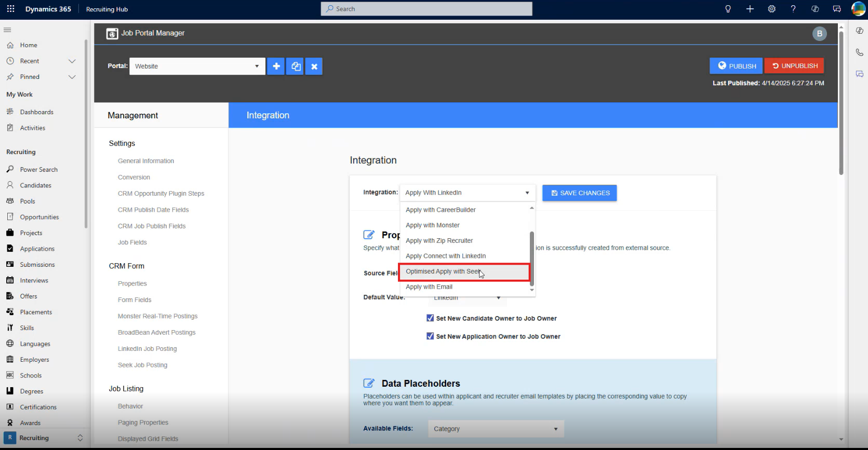Click the top Search input field
Viewport: 868px width, 450px height.
tap(426, 9)
